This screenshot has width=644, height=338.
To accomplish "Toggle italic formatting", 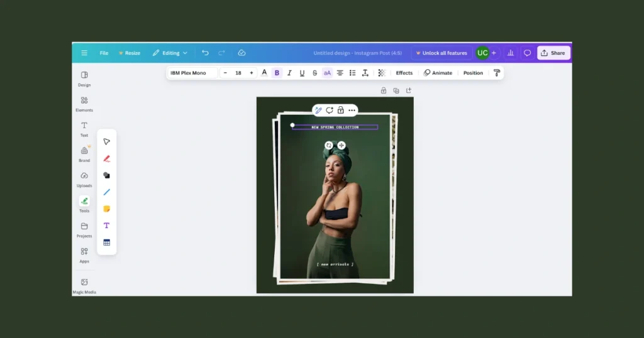I will coord(289,73).
